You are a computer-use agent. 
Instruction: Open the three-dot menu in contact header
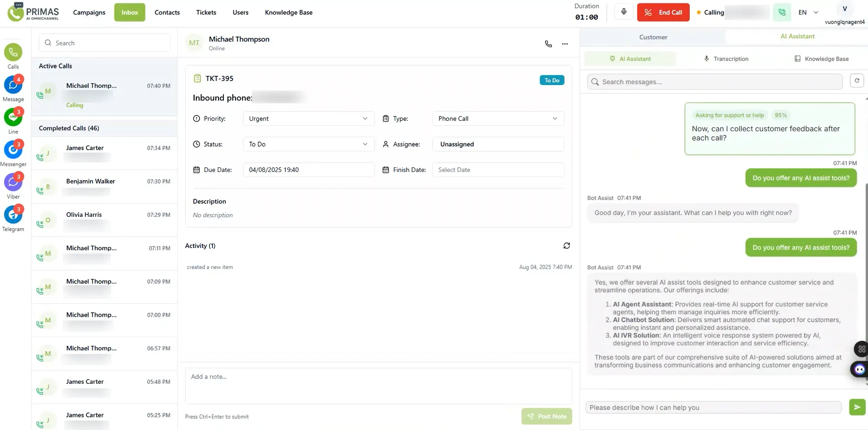coord(565,44)
